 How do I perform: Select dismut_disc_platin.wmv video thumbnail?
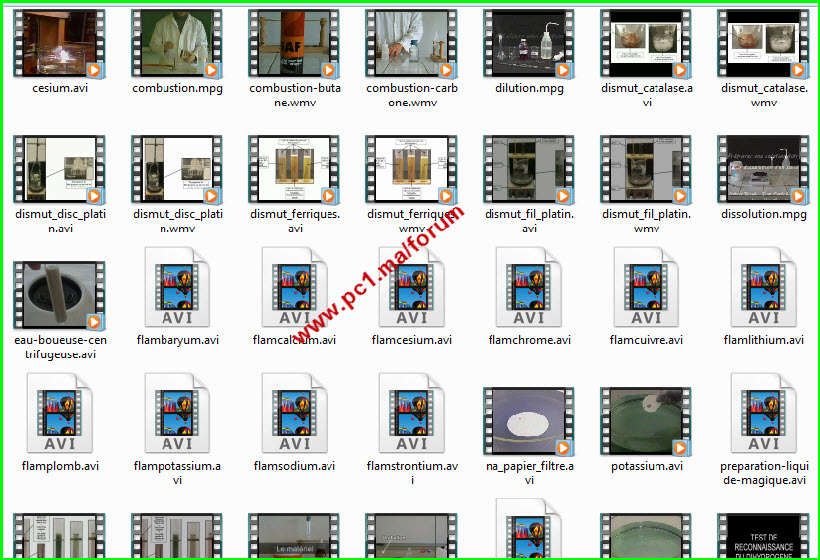(177, 169)
